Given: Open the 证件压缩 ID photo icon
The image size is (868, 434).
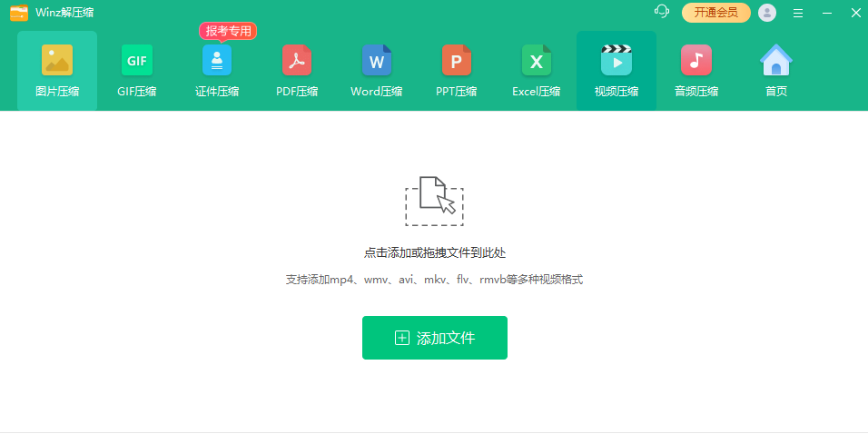Looking at the screenshot, I should click(217, 60).
